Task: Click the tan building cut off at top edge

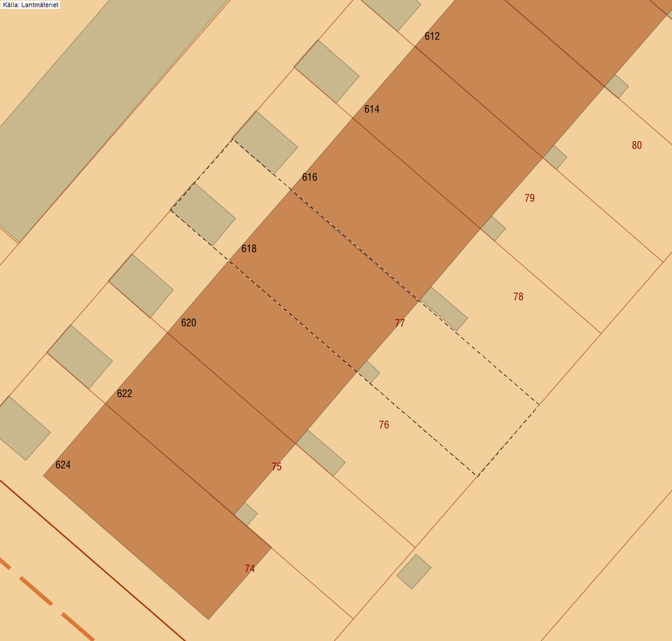Action: (392, 10)
